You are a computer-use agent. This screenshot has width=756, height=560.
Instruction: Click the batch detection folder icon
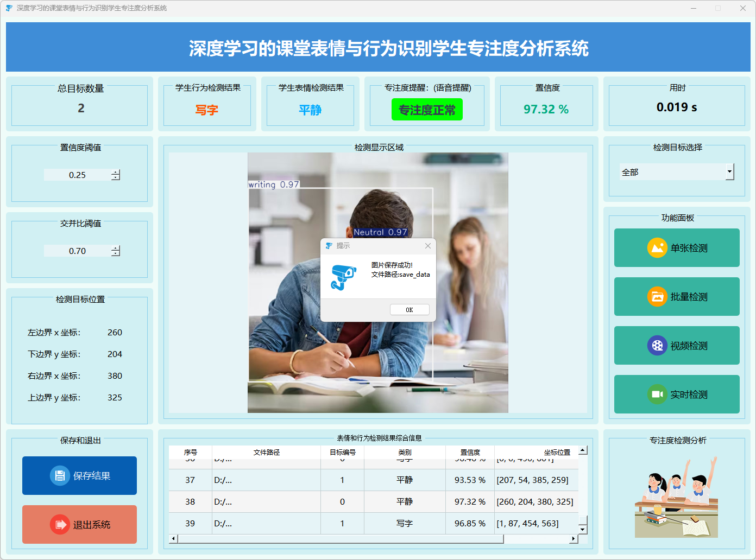pos(657,297)
